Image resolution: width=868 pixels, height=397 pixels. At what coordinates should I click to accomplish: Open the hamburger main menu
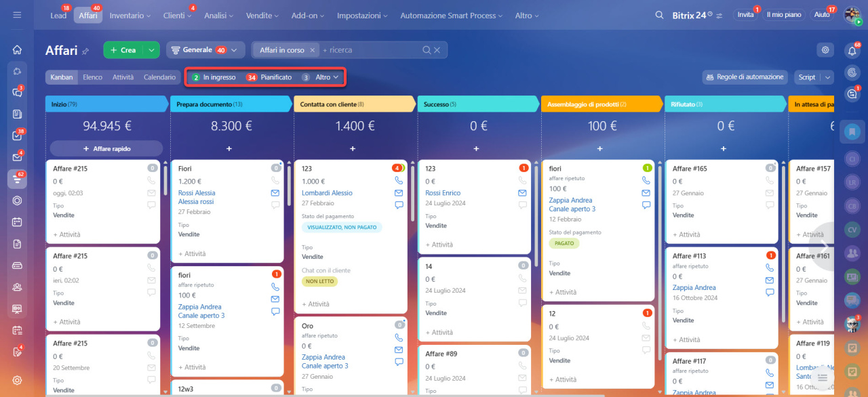pos(17,15)
